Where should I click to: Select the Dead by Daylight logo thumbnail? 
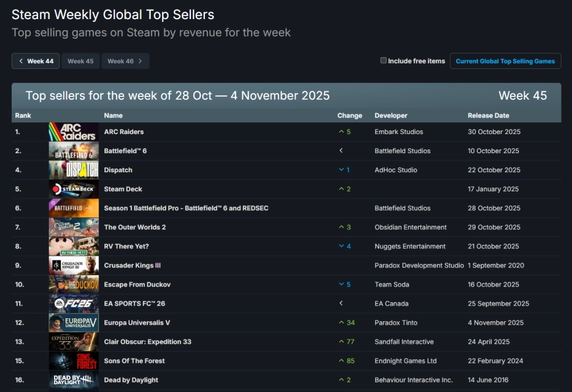tap(74, 380)
